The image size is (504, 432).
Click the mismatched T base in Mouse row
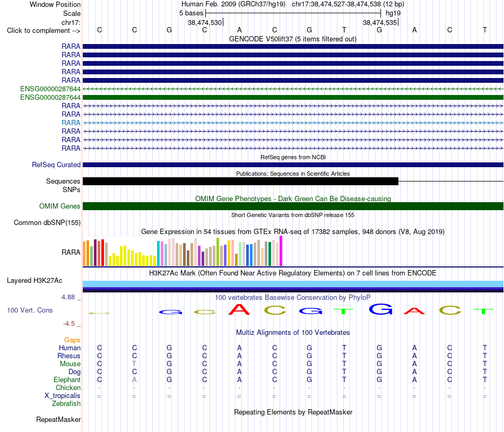coord(134,364)
